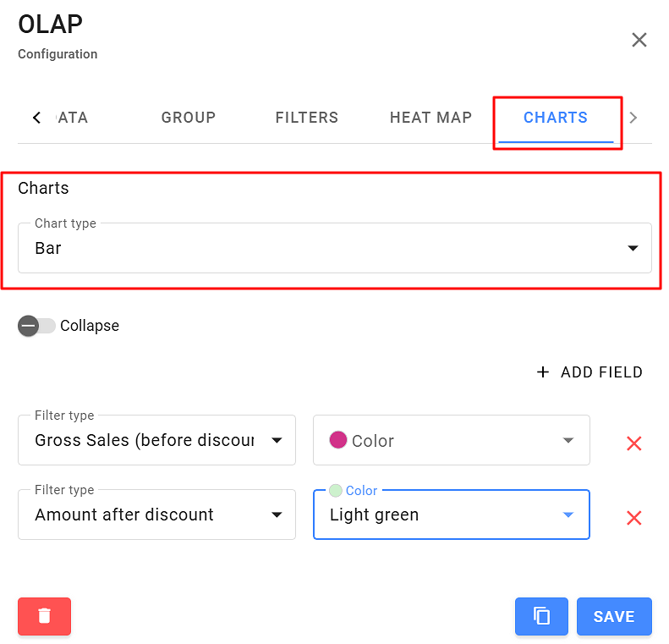Remove the Amount after discount row

coord(633,518)
